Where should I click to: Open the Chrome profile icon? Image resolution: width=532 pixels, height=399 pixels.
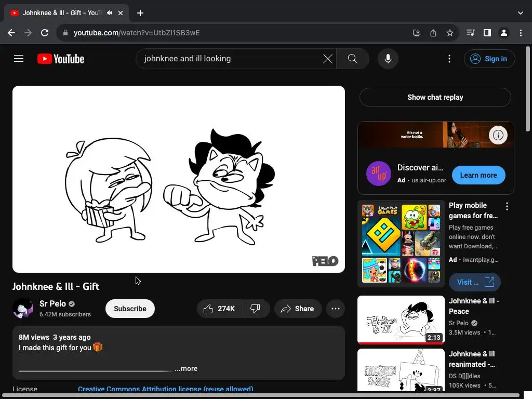[504, 33]
